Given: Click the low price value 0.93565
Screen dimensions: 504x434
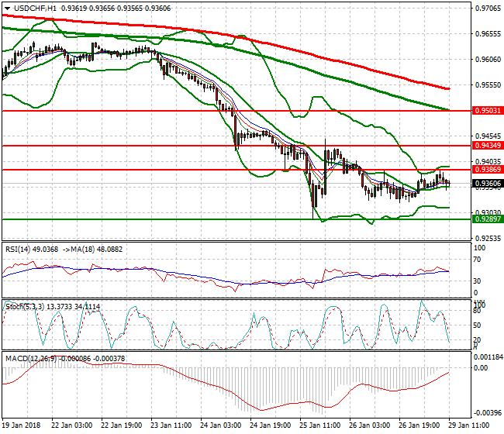Looking at the screenshot, I should tap(129, 9).
